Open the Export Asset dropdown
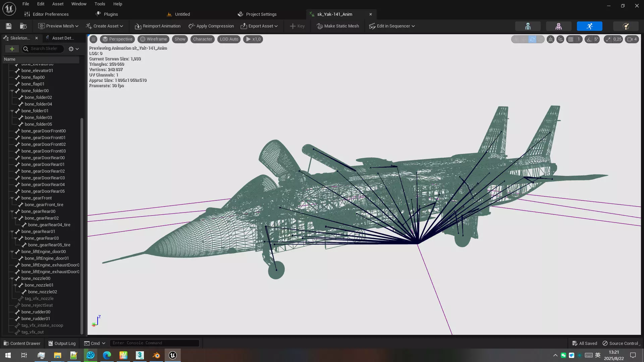The height and width of the screenshot is (362, 644). tap(259, 26)
